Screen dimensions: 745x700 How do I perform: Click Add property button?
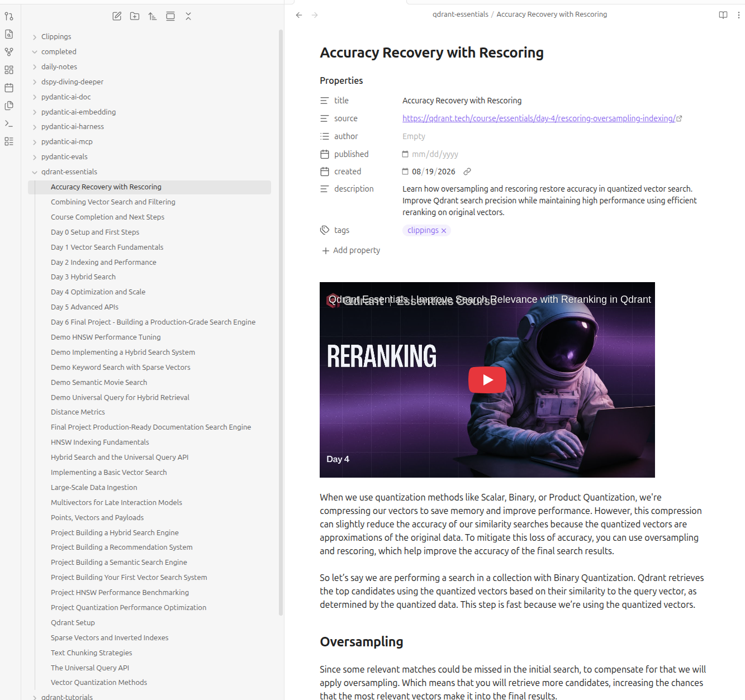click(x=351, y=250)
